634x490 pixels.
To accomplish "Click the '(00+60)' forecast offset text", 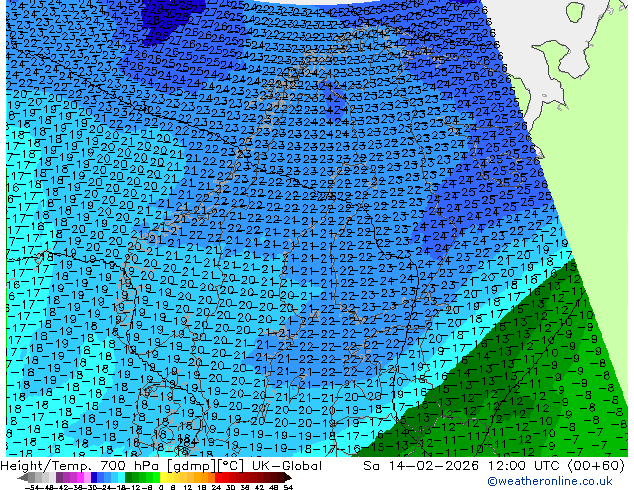I will point(596,466).
